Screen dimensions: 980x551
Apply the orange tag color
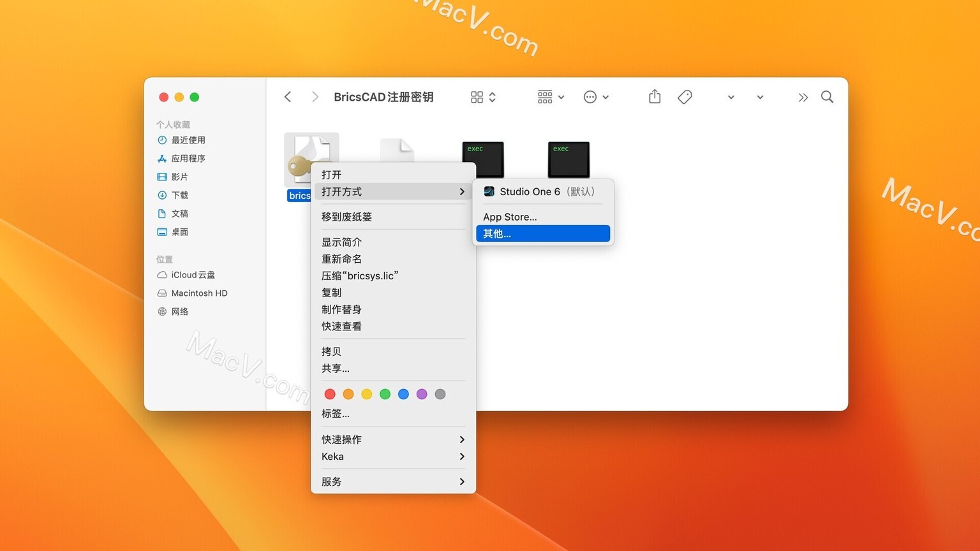tap(348, 394)
